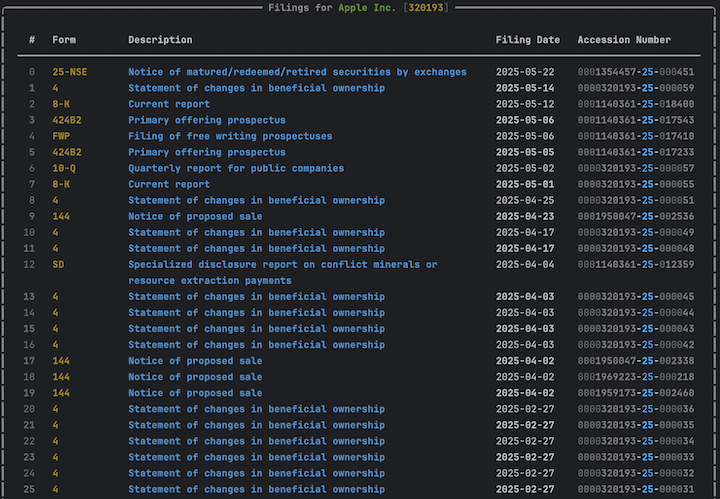
Task: Click accession number 0000320193-25-000035
Action: pos(636,426)
